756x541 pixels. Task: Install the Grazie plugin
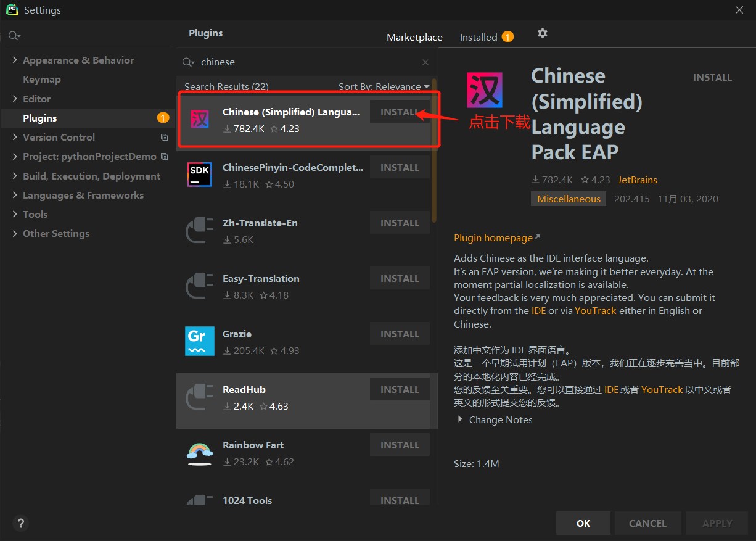pyautogui.click(x=400, y=334)
